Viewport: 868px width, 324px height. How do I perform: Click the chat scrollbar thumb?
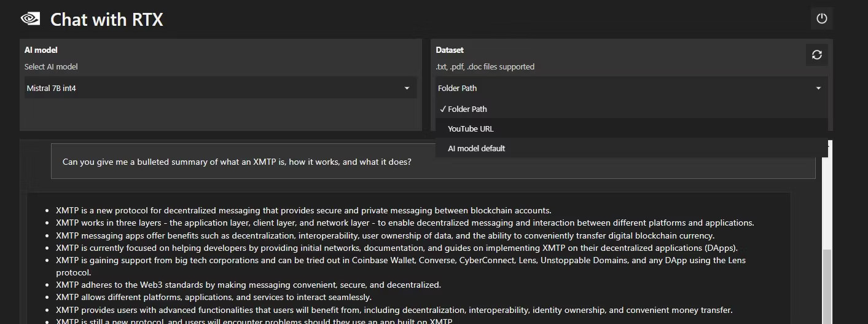pos(826,286)
